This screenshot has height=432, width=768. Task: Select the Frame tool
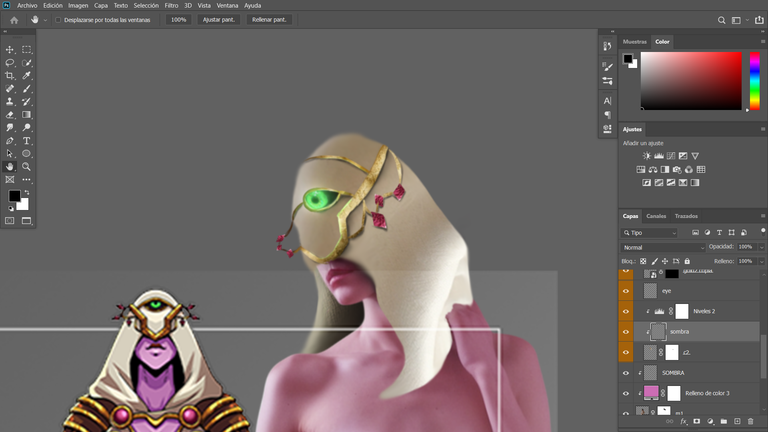pyautogui.click(x=10, y=180)
